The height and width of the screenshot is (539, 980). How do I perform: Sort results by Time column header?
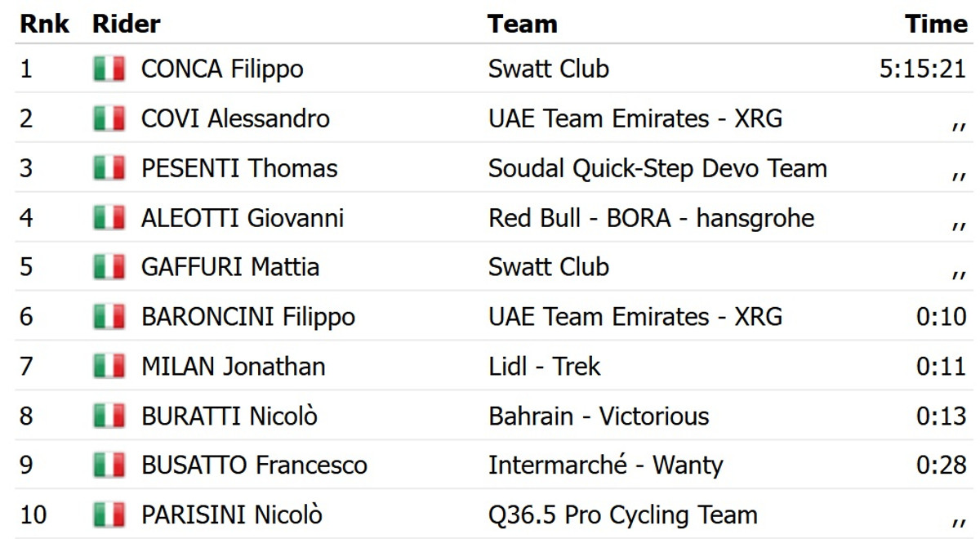tap(936, 24)
